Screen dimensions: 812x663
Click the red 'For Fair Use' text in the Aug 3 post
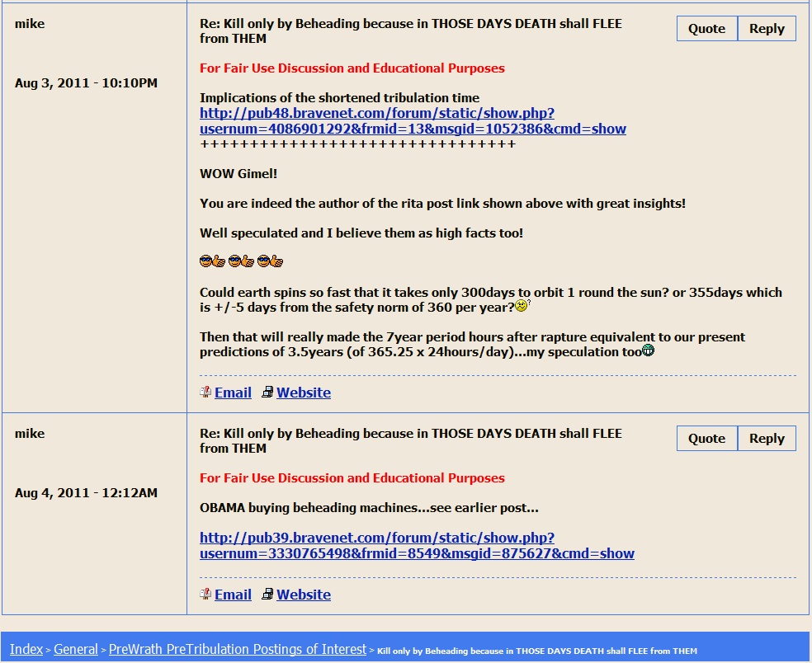pos(352,68)
